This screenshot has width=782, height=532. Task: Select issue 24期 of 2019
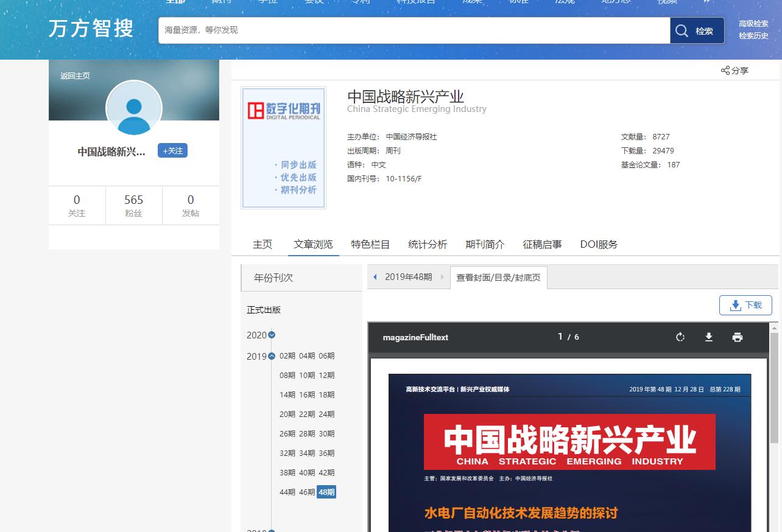tap(326, 415)
